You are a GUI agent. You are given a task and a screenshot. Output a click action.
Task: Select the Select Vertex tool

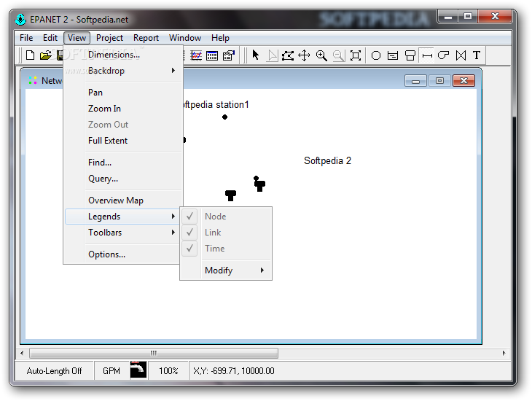point(272,55)
